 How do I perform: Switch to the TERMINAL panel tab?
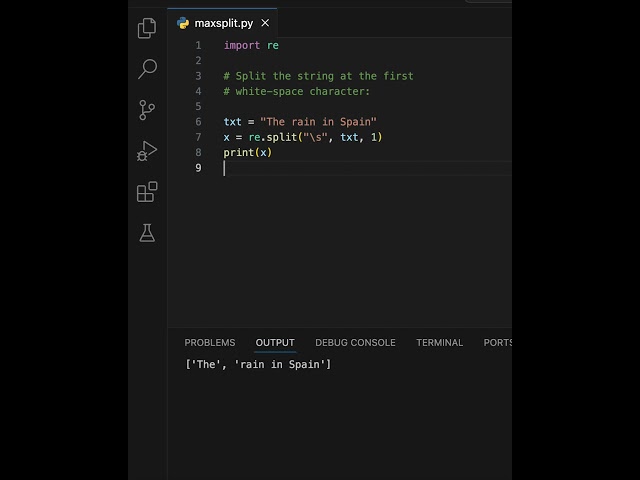tap(440, 342)
